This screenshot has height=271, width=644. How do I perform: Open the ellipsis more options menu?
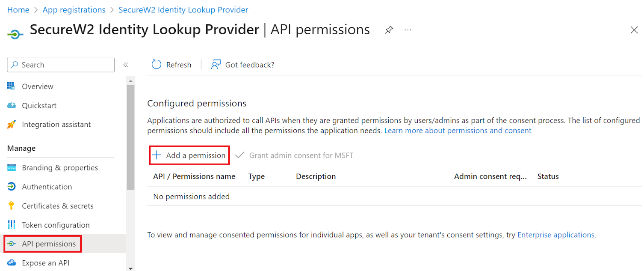(408, 30)
